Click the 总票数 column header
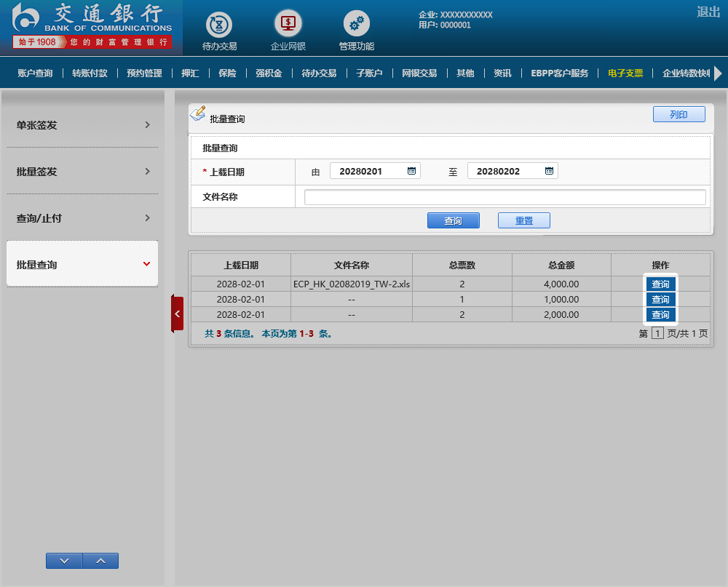Screen dimensions: 728x587 pos(462,265)
